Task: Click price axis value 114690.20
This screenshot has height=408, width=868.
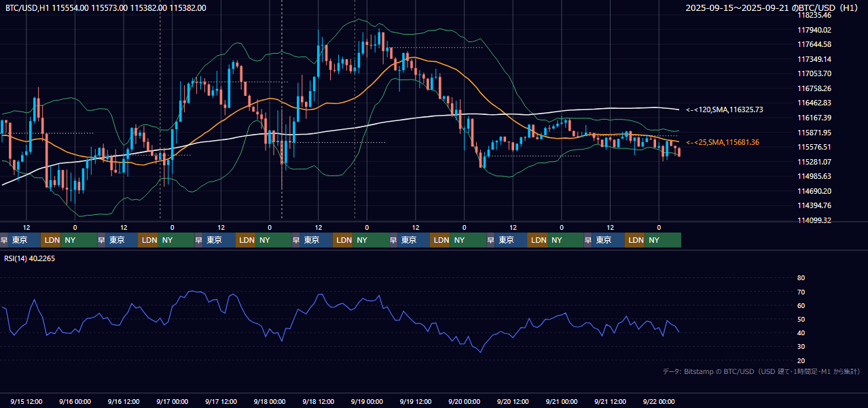Action: coord(815,191)
